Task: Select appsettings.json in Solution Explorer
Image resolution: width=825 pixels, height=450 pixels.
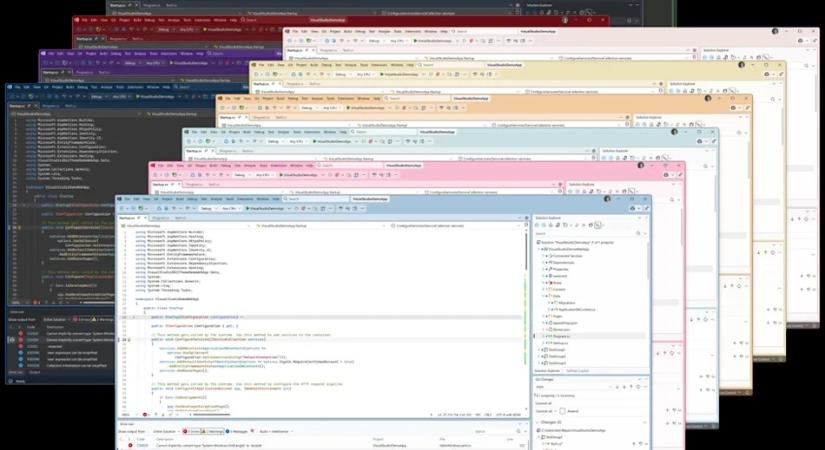Action: pos(565,323)
